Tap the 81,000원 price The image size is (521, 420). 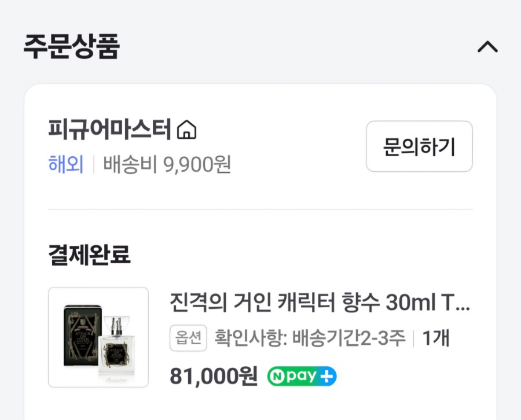point(214,377)
